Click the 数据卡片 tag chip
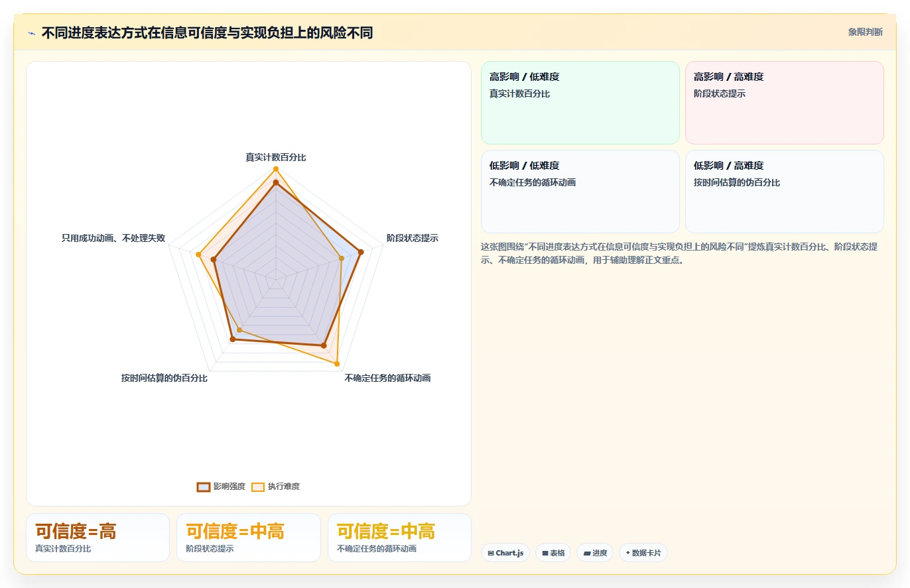910x588 pixels. tap(643, 553)
